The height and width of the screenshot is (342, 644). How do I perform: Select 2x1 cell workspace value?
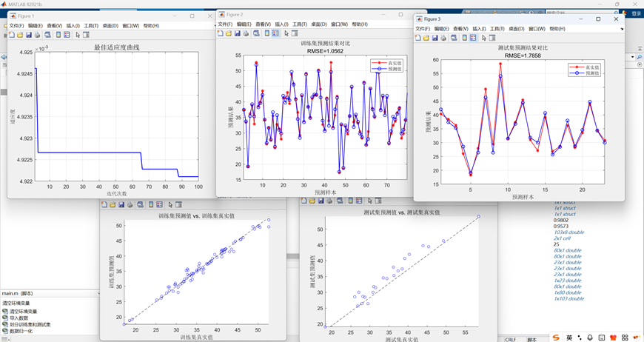pyautogui.click(x=563, y=238)
